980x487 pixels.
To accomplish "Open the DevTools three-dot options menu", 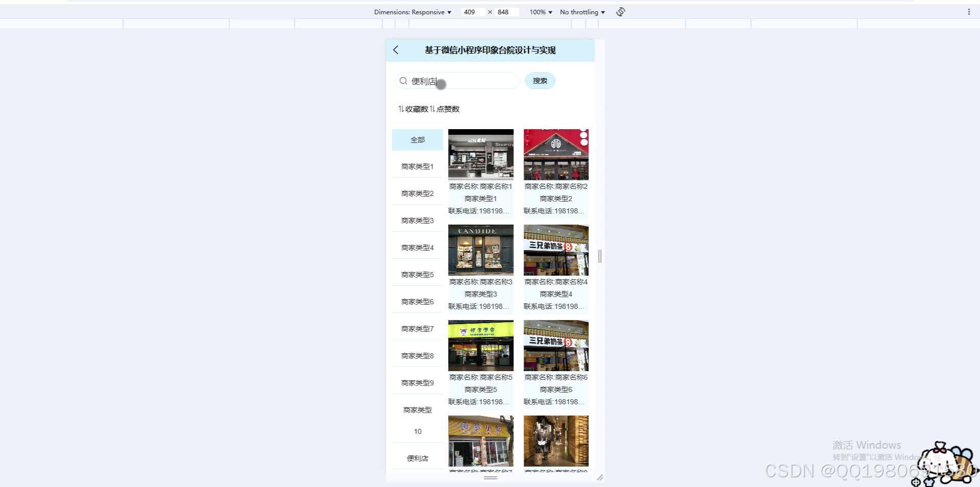I will coord(969,11).
